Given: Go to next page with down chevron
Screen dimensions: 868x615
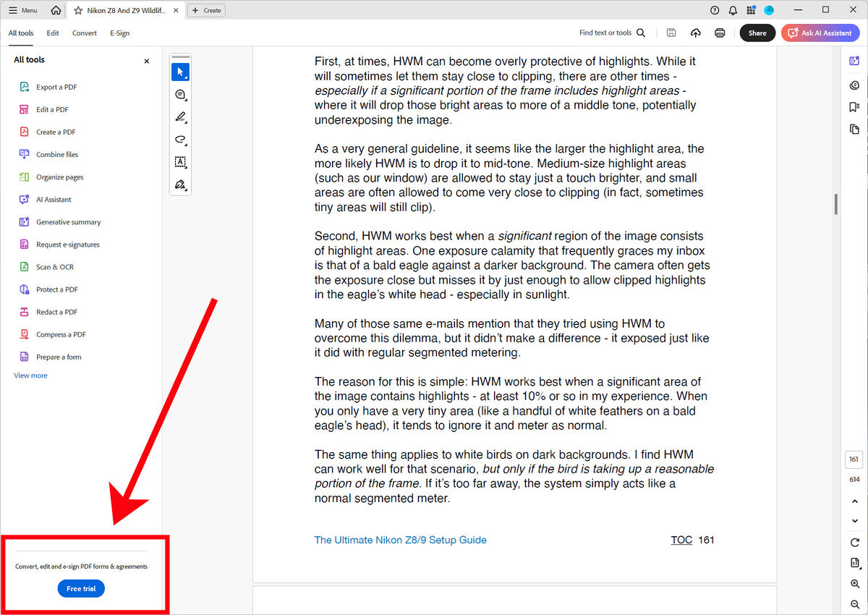Looking at the screenshot, I should (x=854, y=521).
